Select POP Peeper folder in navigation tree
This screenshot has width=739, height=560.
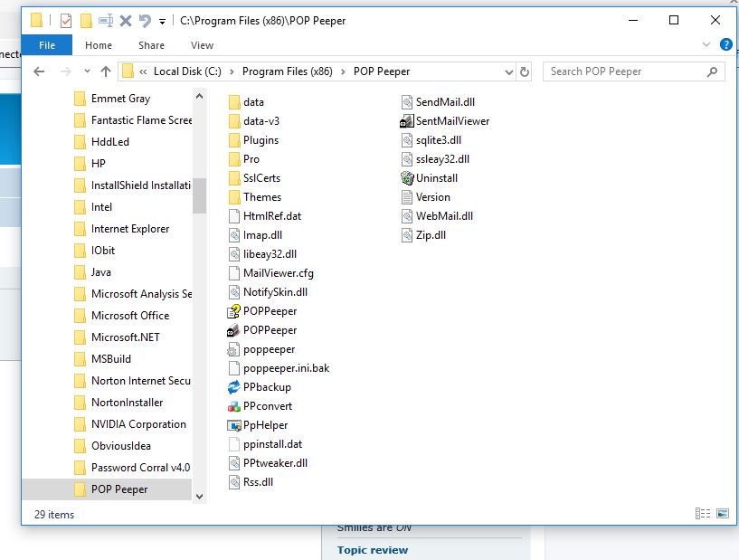point(107,489)
